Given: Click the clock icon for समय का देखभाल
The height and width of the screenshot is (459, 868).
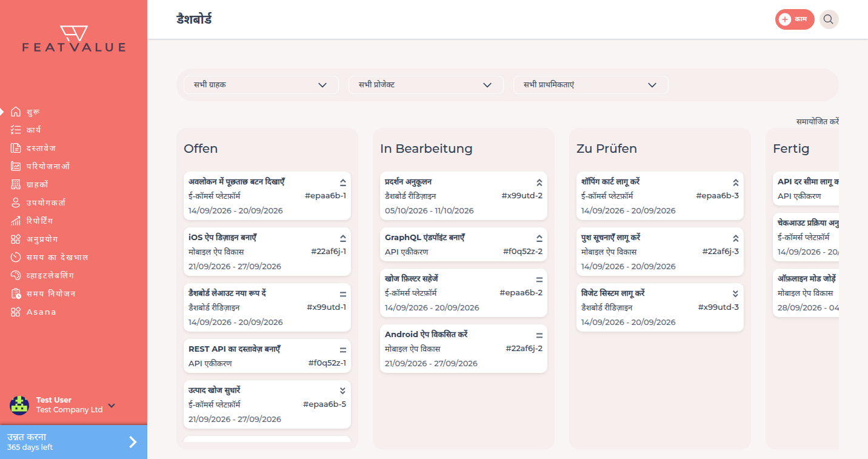Looking at the screenshot, I should pos(16,257).
